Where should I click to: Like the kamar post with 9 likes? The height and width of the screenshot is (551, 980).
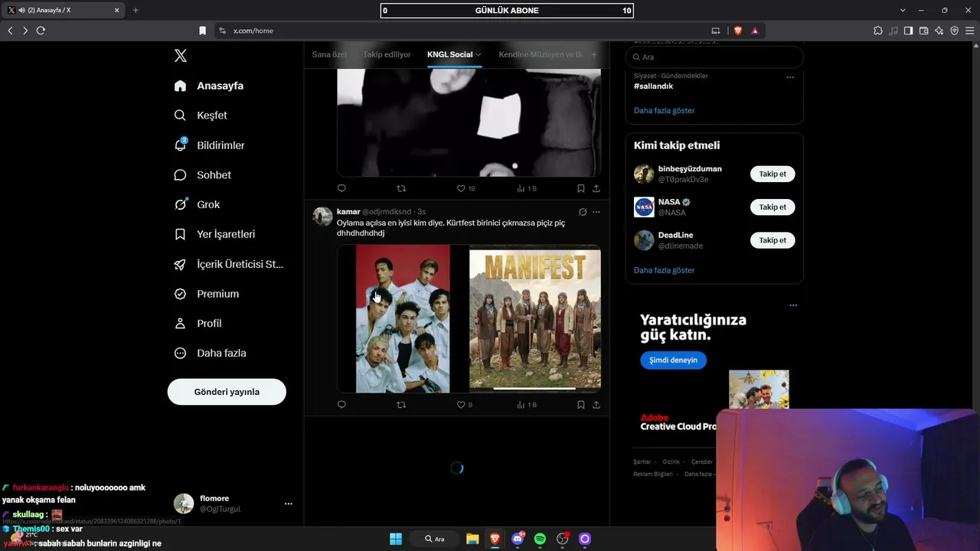click(x=465, y=405)
